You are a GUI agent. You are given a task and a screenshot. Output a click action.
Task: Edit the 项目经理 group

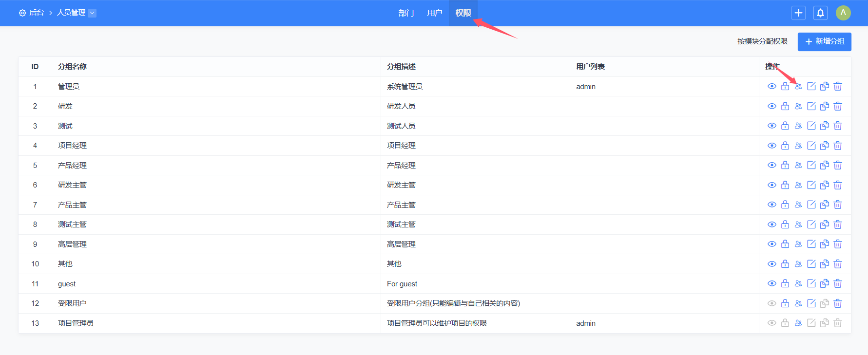click(811, 146)
